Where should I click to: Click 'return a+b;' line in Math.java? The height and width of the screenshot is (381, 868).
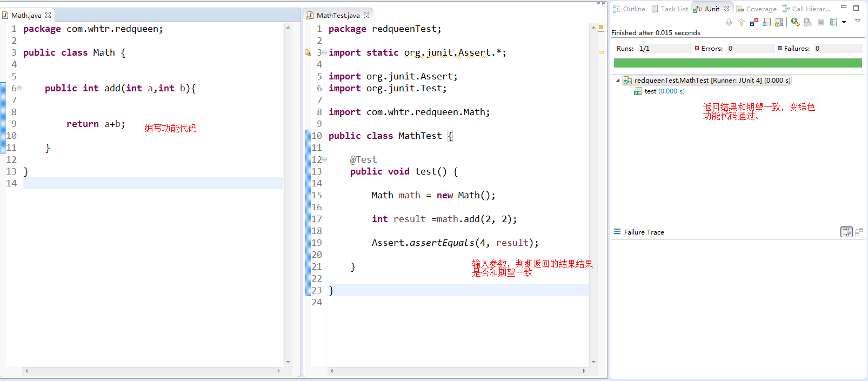pyautogui.click(x=96, y=124)
